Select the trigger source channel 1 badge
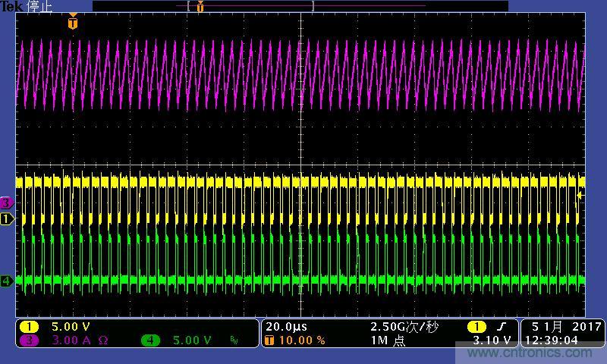This screenshot has width=607, height=364. [x=476, y=327]
